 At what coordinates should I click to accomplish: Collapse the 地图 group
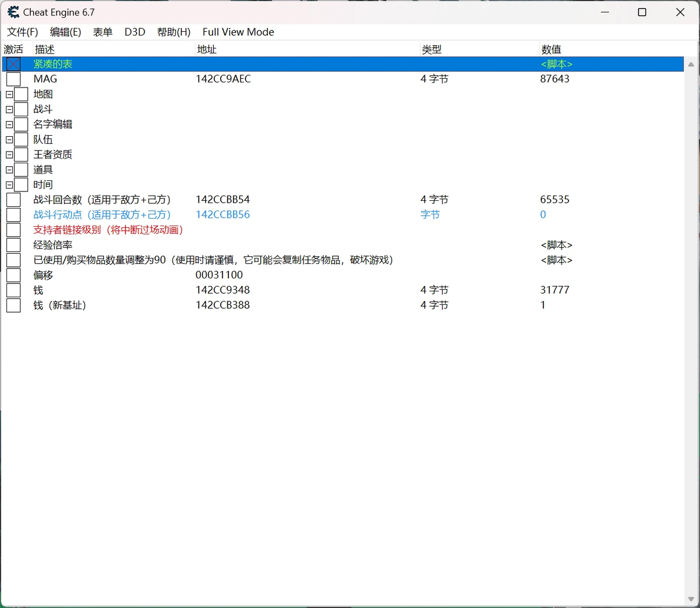[9, 94]
